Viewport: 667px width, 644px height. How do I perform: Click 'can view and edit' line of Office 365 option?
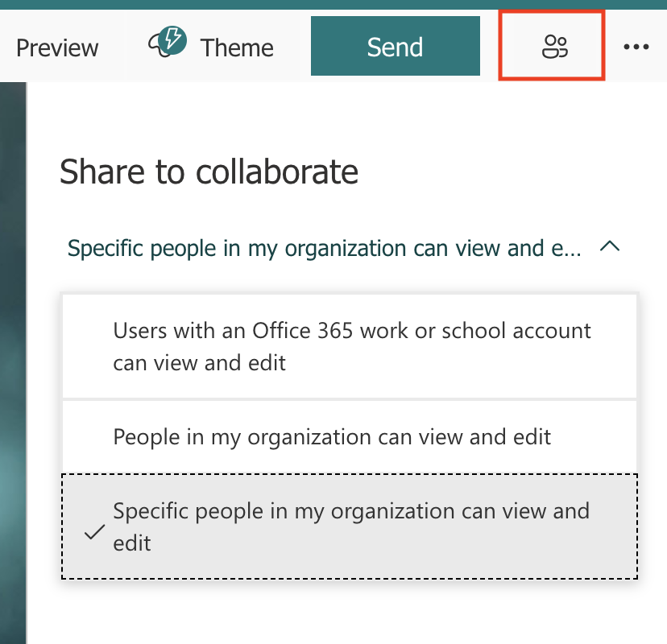(199, 362)
